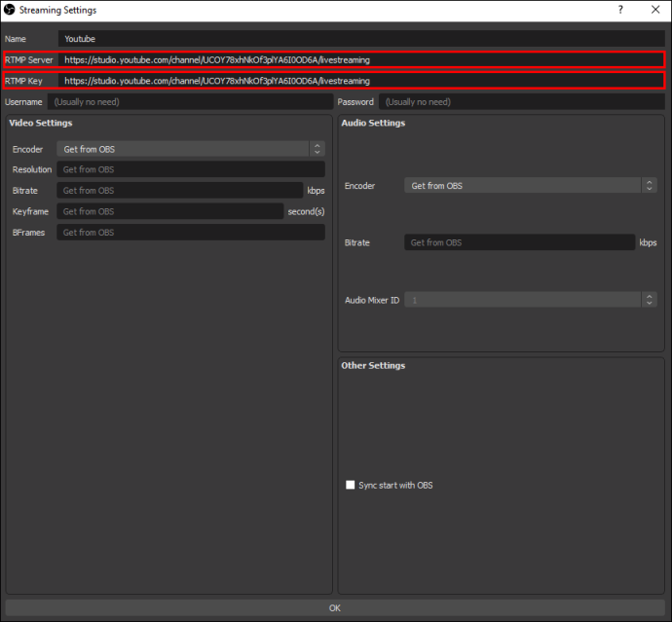Click the Audio Settings group title
The width and height of the screenshot is (672, 622).
(373, 123)
